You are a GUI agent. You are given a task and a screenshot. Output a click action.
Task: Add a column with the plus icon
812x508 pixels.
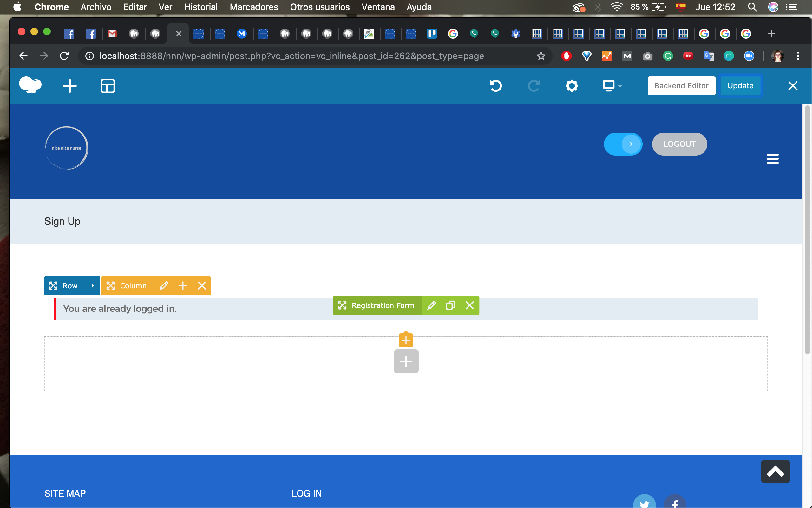(x=183, y=285)
